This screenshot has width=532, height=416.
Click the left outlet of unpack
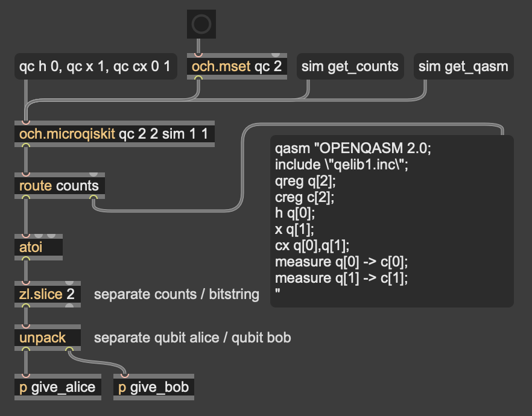click(26, 349)
